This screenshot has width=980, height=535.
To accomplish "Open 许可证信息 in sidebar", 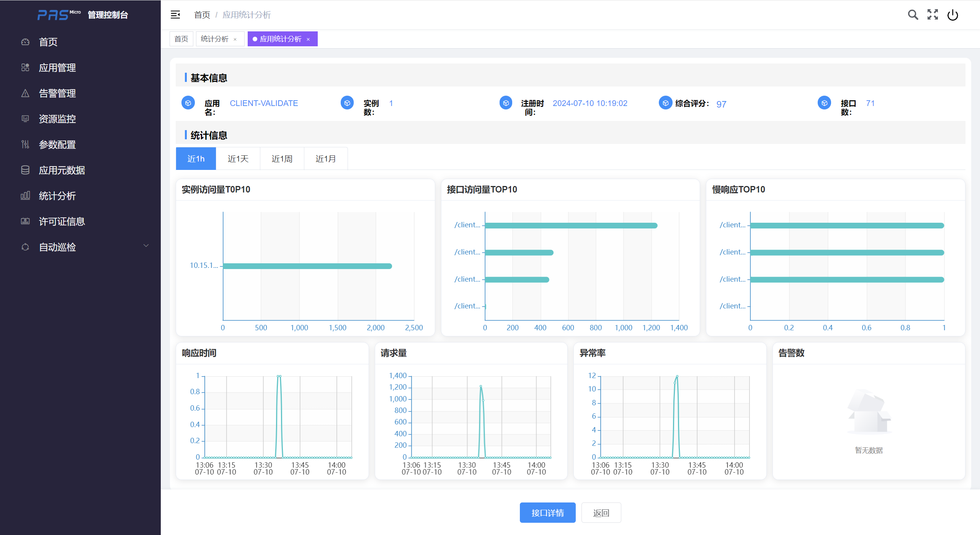I will 62,222.
